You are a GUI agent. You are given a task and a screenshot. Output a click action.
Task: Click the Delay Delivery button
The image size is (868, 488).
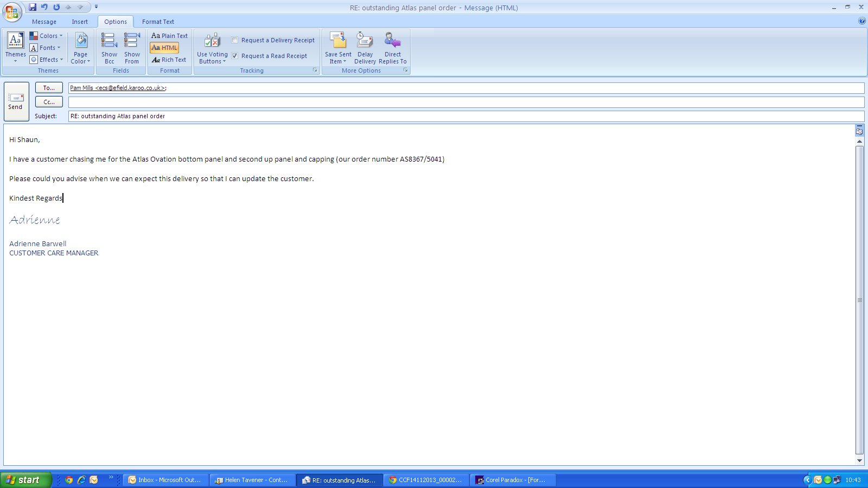pos(365,47)
